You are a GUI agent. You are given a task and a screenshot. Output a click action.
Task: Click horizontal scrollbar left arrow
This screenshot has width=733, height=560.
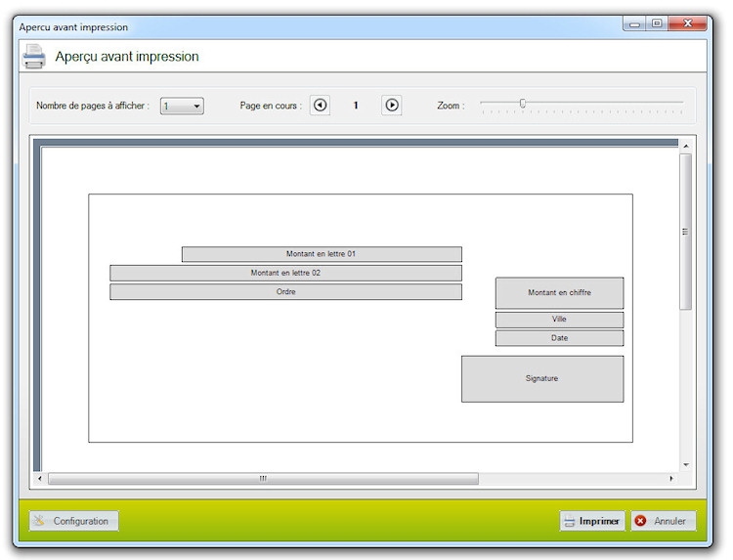[x=39, y=479]
